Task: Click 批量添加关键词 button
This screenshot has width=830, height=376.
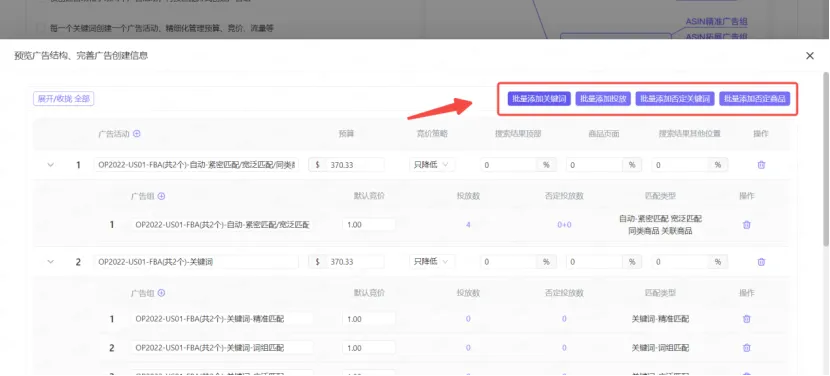Action: 539,99
